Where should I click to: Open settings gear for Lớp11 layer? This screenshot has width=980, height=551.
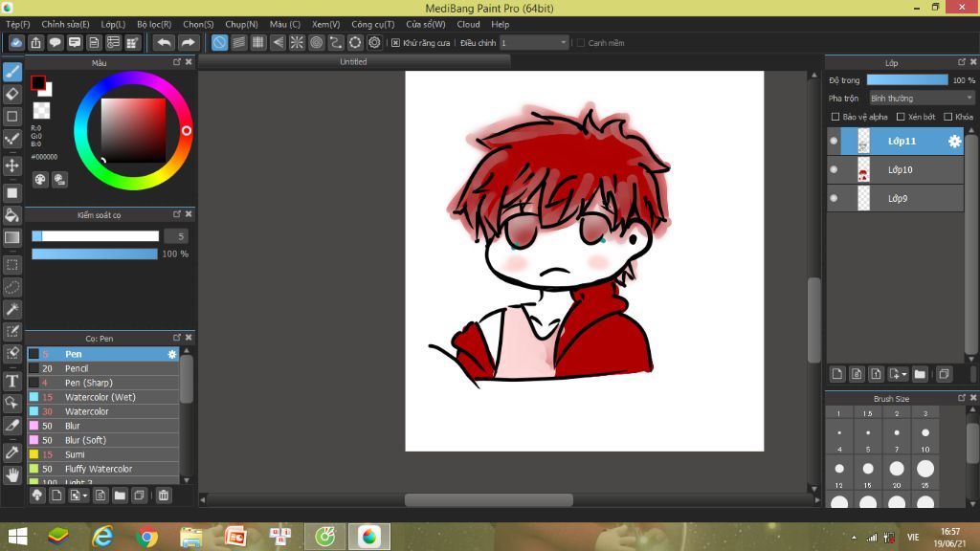954,142
